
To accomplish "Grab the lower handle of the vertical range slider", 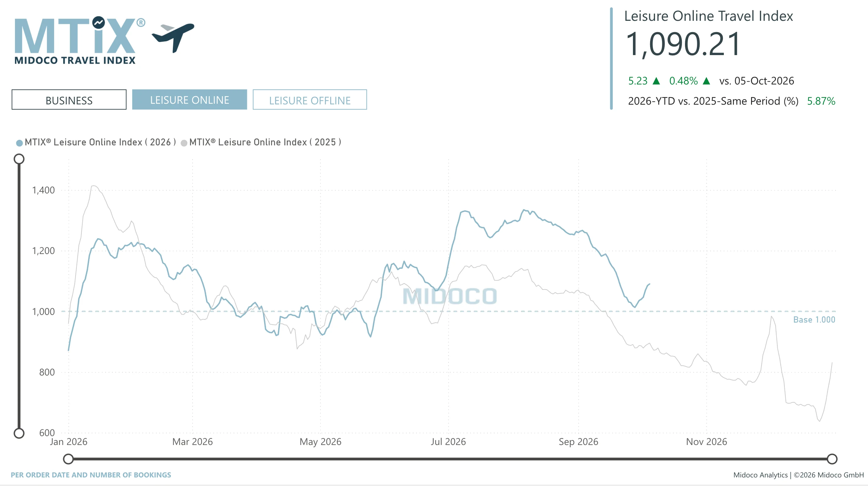I will click(x=19, y=433).
